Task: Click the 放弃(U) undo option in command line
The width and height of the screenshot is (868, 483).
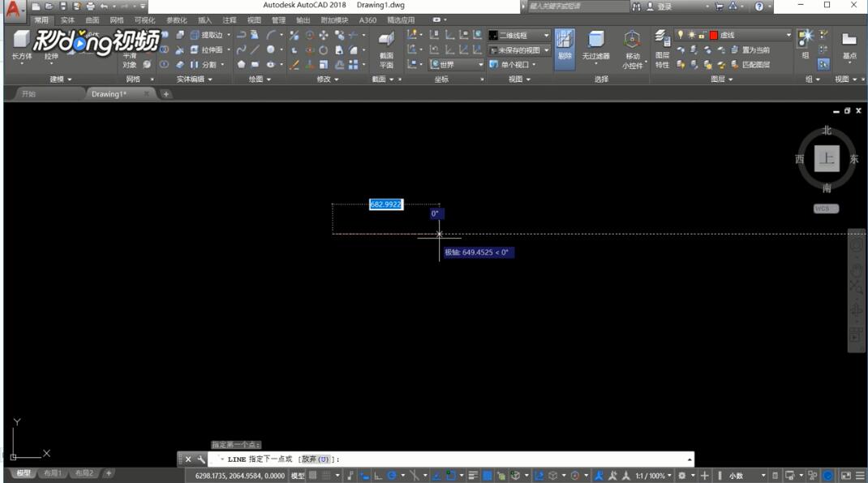Action: tap(316, 459)
